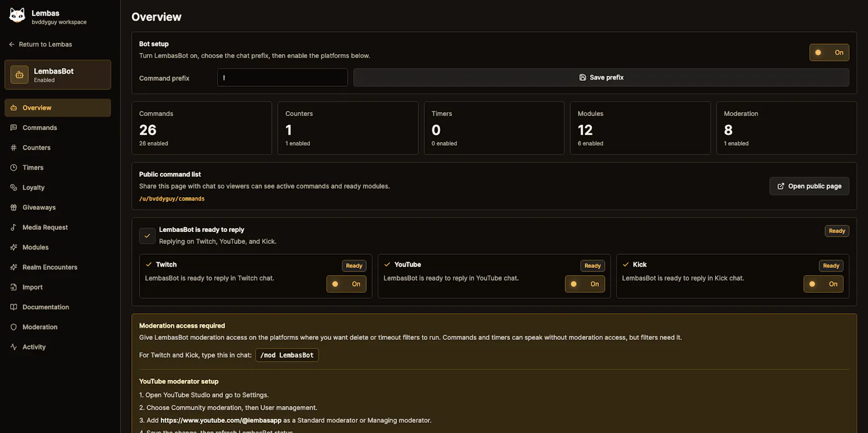Viewport: 868px width, 433px height.
Task: Toggle the Kick On switch
Action: pos(823,284)
